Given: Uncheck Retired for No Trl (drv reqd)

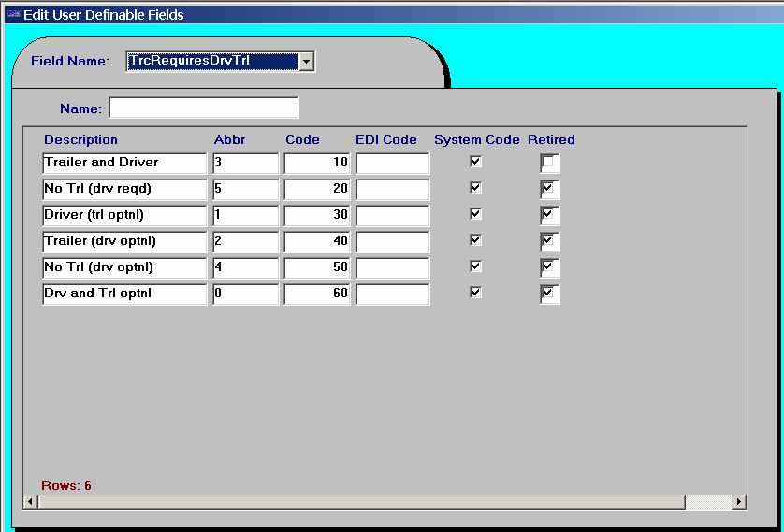Looking at the screenshot, I should pos(547,188).
